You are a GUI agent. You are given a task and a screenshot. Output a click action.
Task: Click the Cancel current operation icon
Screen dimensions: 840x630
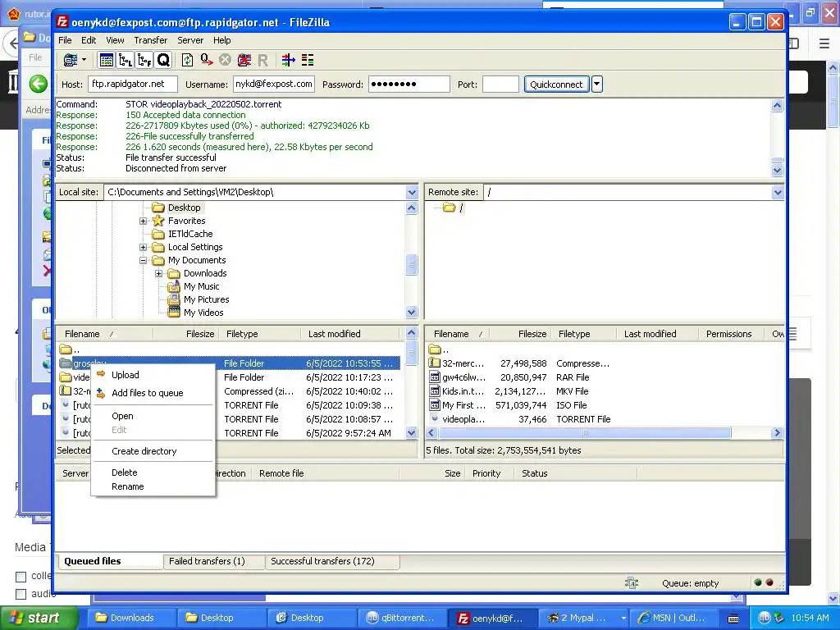[x=225, y=60]
